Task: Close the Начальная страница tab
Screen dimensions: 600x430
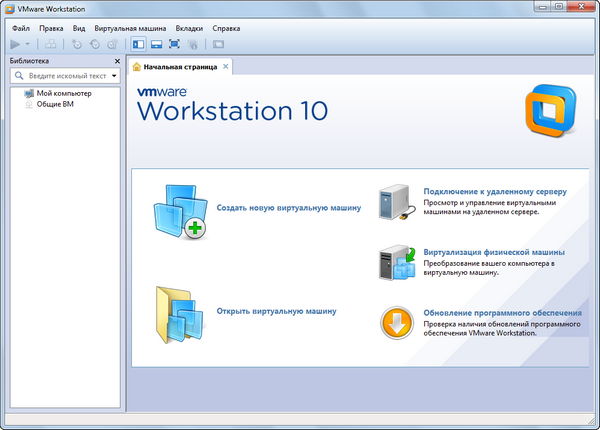Action: point(226,67)
